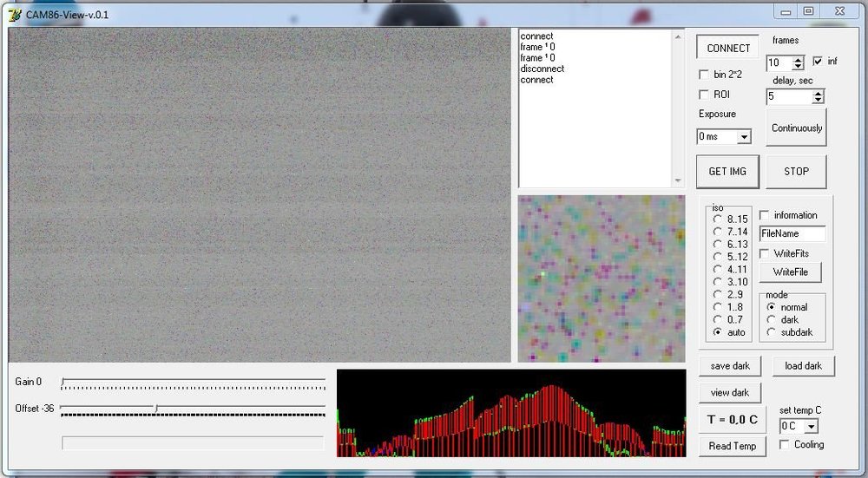Click the delay sec input field

[x=790, y=97]
